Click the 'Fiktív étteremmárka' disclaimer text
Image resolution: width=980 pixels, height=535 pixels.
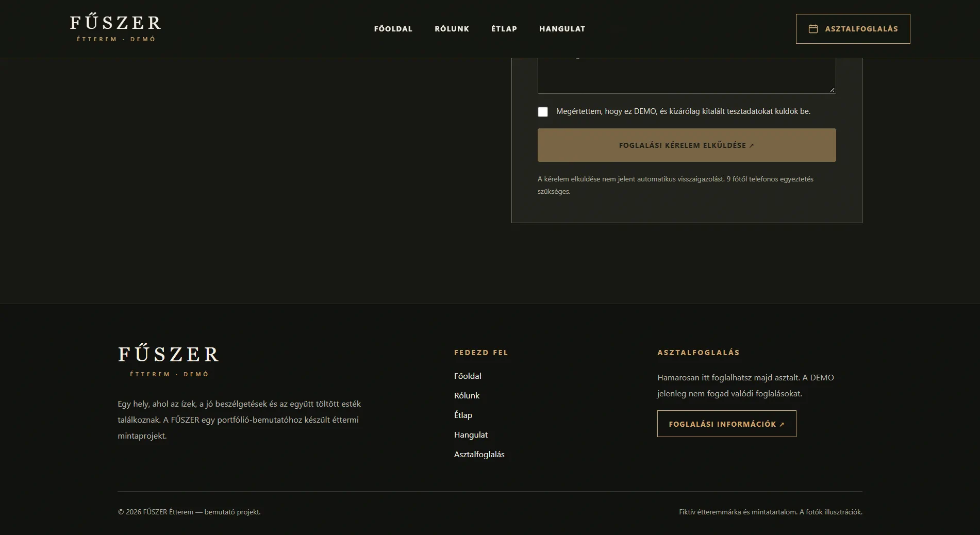[771, 512]
